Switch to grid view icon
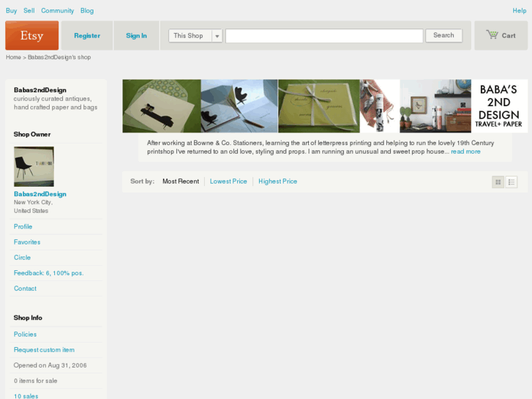The image size is (532, 399). tap(498, 182)
